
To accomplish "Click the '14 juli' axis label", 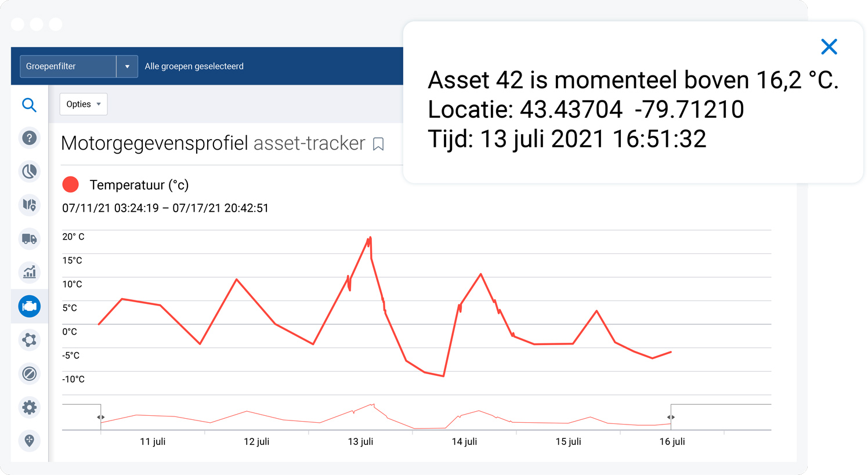I will click(x=464, y=442).
